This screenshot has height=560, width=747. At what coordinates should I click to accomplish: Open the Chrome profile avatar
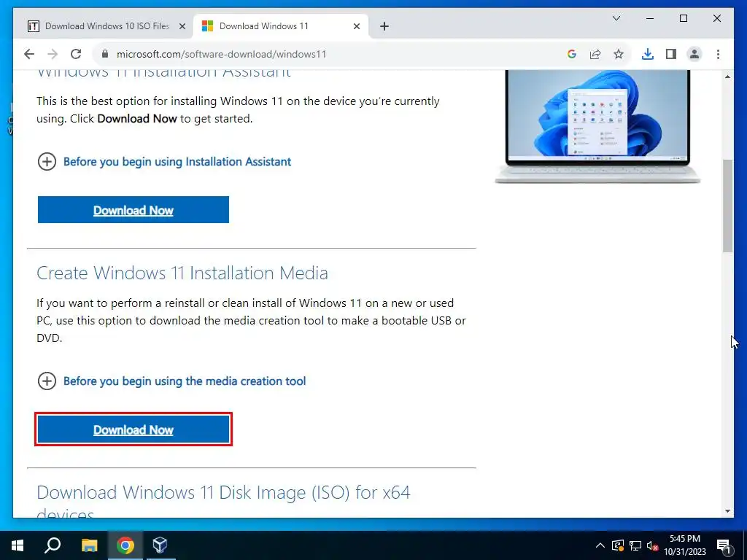click(x=694, y=54)
